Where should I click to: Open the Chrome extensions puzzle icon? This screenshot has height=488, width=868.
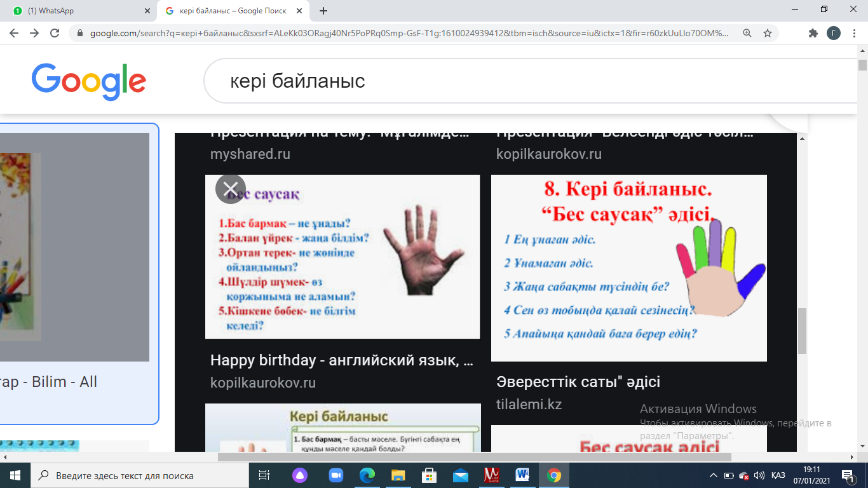(813, 33)
